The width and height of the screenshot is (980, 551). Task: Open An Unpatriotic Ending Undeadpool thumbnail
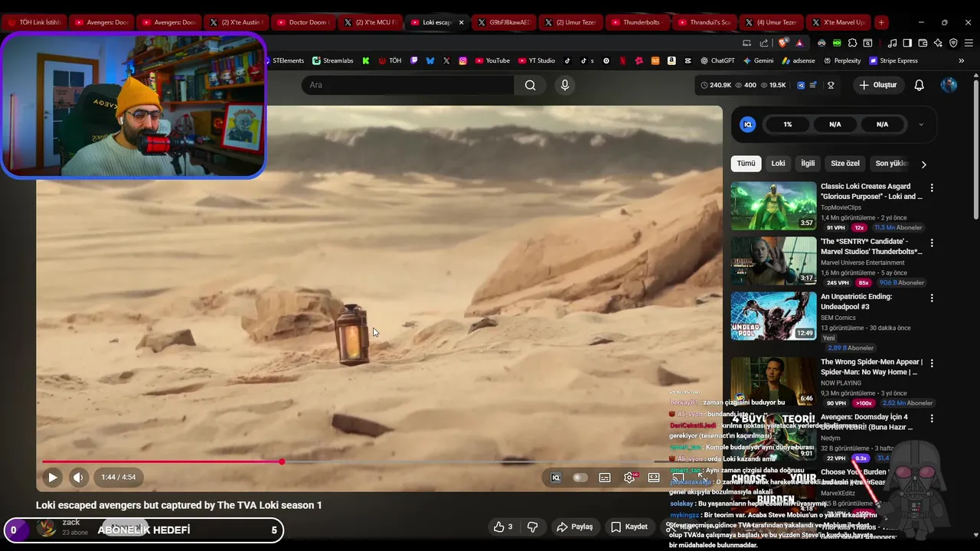773,315
